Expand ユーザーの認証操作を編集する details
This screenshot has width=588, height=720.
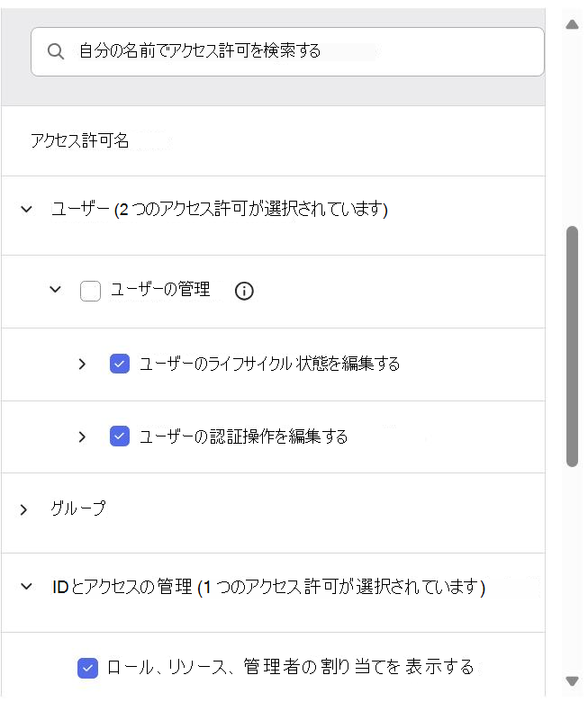pos(82,436)
